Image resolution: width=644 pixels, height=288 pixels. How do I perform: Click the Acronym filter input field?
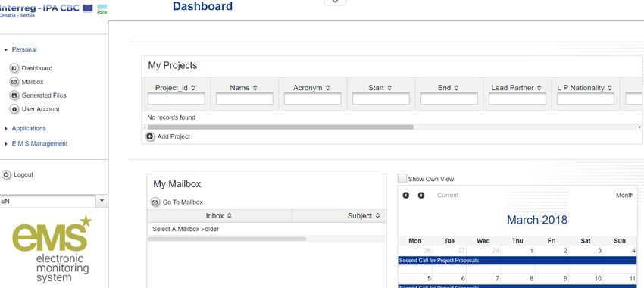[313, 99]
